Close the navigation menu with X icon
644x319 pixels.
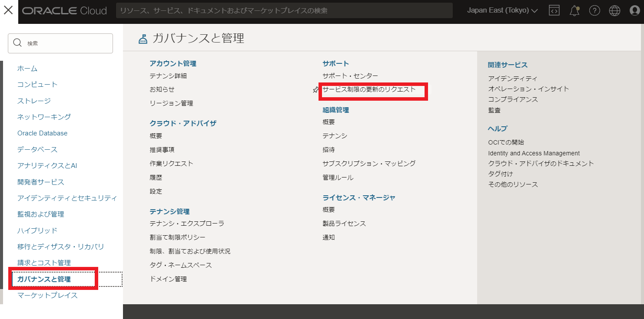tap(8, 10)
